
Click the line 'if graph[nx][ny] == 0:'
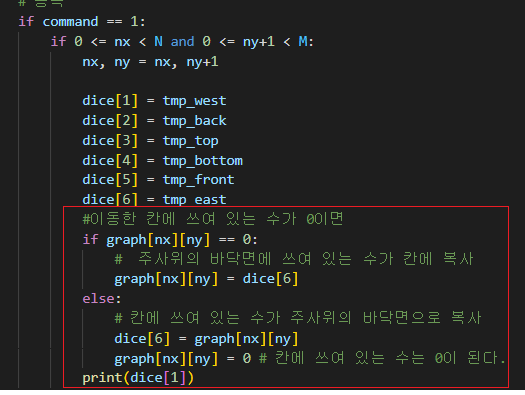170,239
